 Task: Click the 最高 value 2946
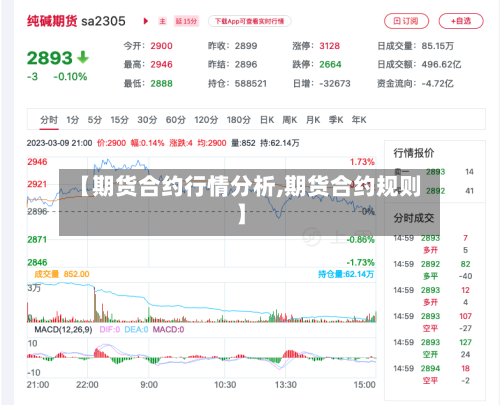coord(161,64)
